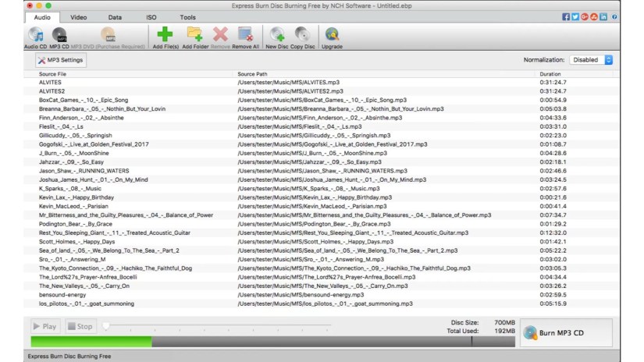Click the help question mark icon

614,17
